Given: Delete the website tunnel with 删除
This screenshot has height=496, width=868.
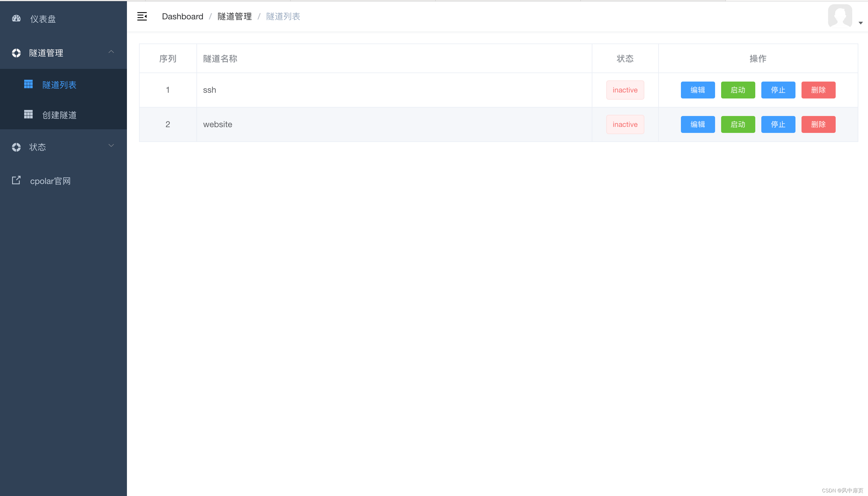Looking at the screenshot, I should pos(818,124).
